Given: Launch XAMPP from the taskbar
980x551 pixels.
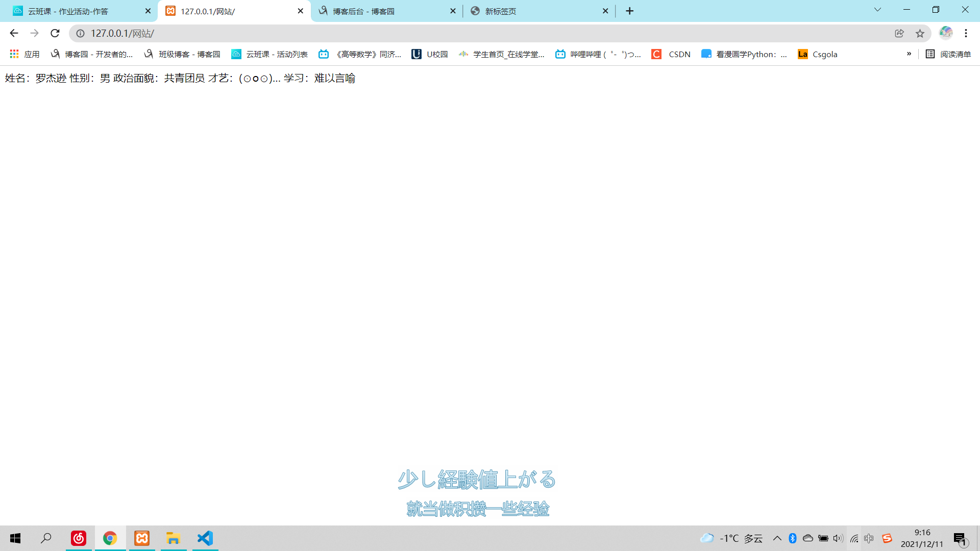Looking at the screenshot, I should [142, 538].
